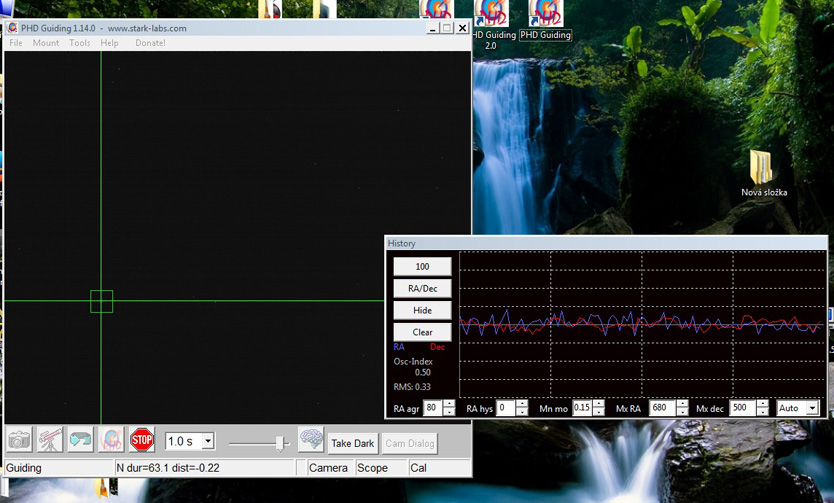Open the Mount menu
The height and width of the screenshot is (503, 834).
pos(46,43)
